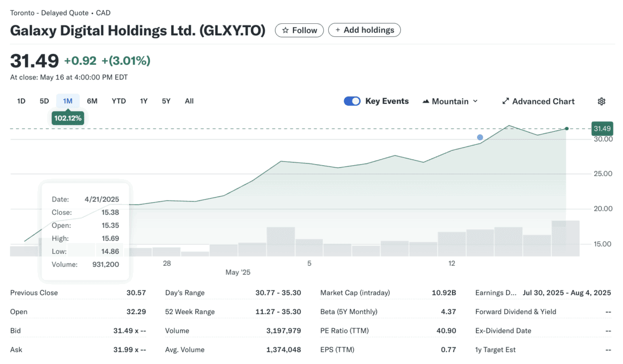The width and height of the screenshot is (623, 364).
Task: Click the Beta (5Y Monthly) value 4.37
Action: pos(448,312)
